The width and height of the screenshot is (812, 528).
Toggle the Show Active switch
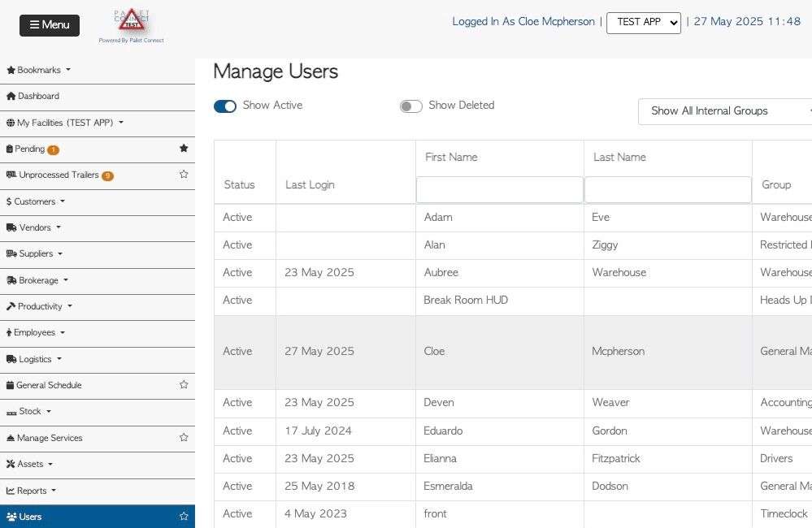225,106
